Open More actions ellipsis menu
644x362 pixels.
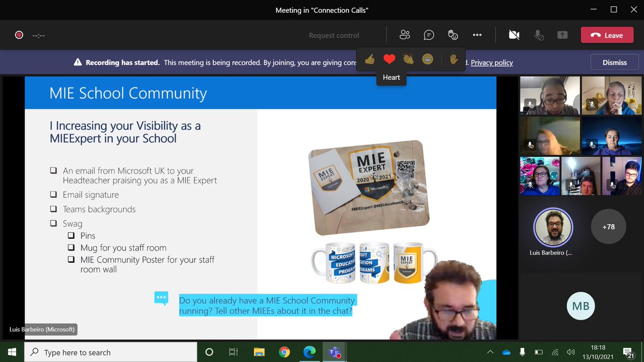point(477,35)
